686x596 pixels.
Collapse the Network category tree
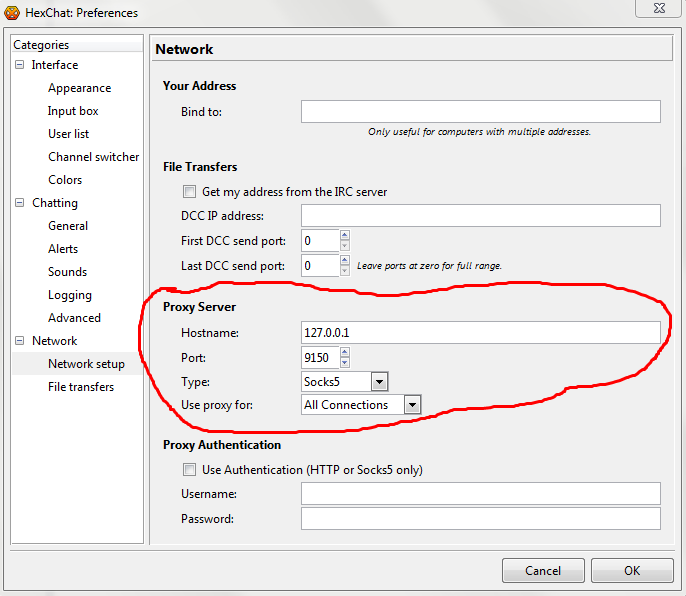pyautogui.click(x=19, y=341)
